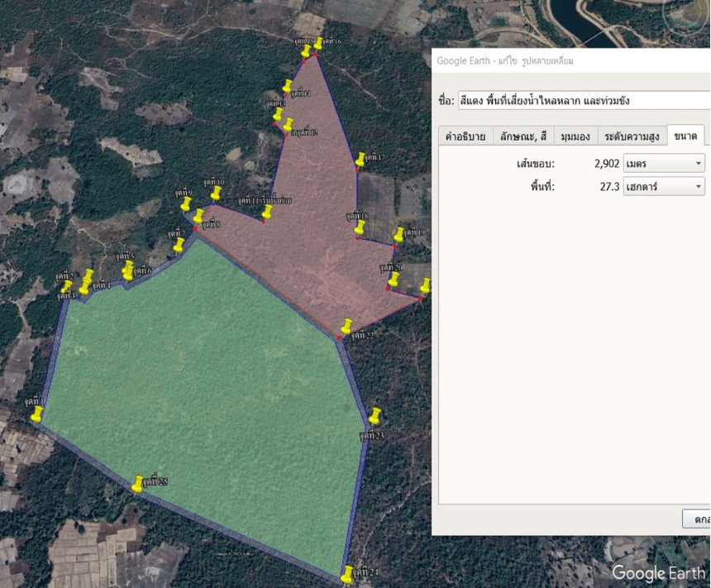Screen dimensions: 711x588
Task: Click the red vertex handle at จุดที่ 22
Action: click(340, 338)
